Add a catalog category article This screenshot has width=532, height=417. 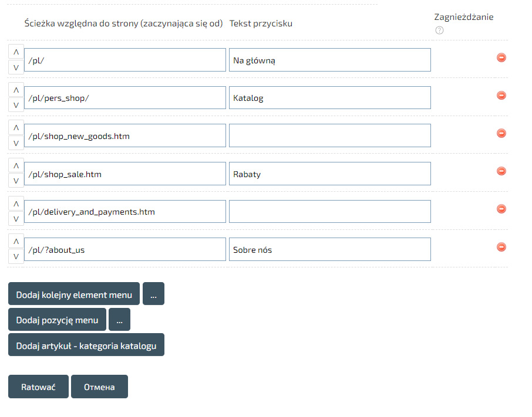pos(86,345)
